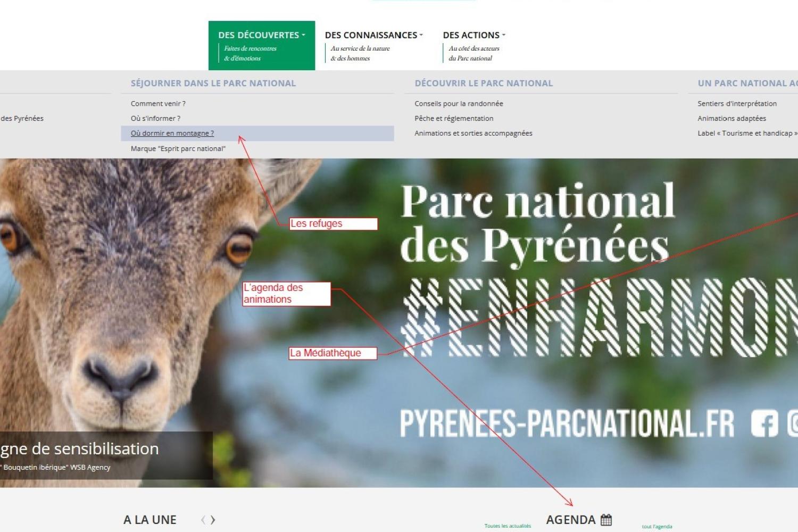
Task: Click Pêche et réglementation link
Action: coord(454,119)
